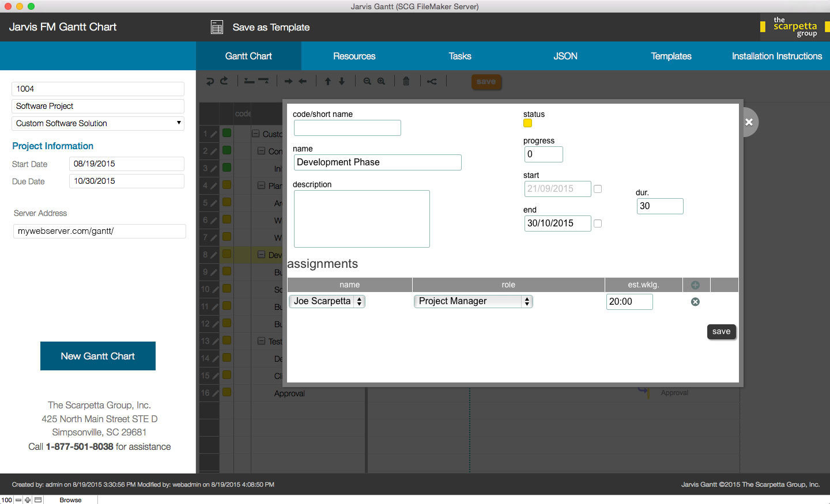Click the yellow status swatch in dialog
The image size is (830, 504).
pos(527,123)
